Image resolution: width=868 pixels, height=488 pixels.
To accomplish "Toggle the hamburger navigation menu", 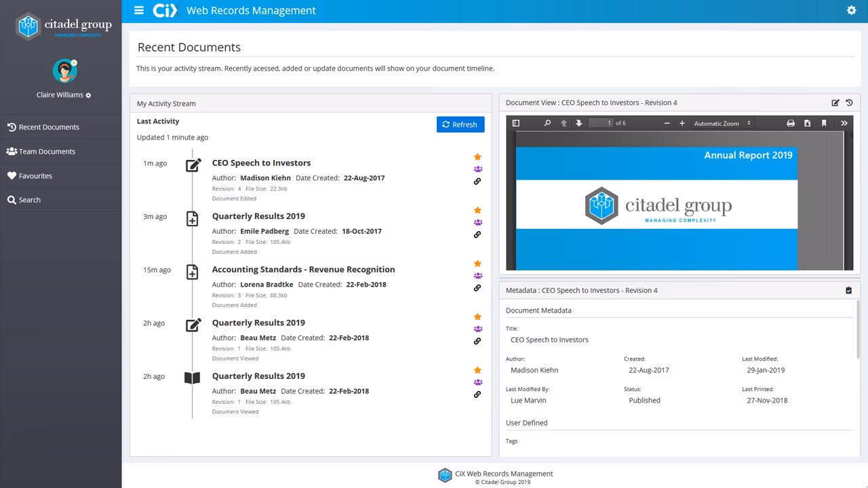I will 139,10.
